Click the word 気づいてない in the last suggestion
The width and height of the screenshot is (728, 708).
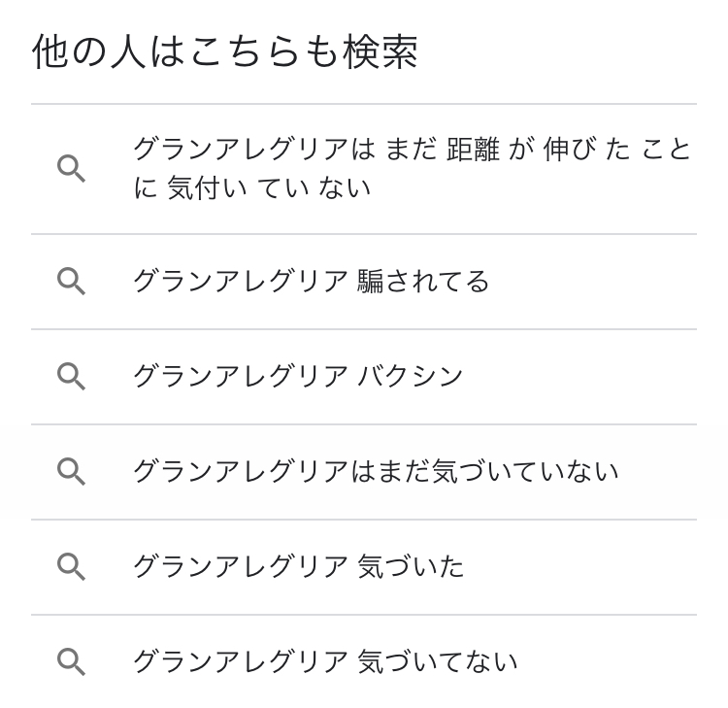pos(437,661)
